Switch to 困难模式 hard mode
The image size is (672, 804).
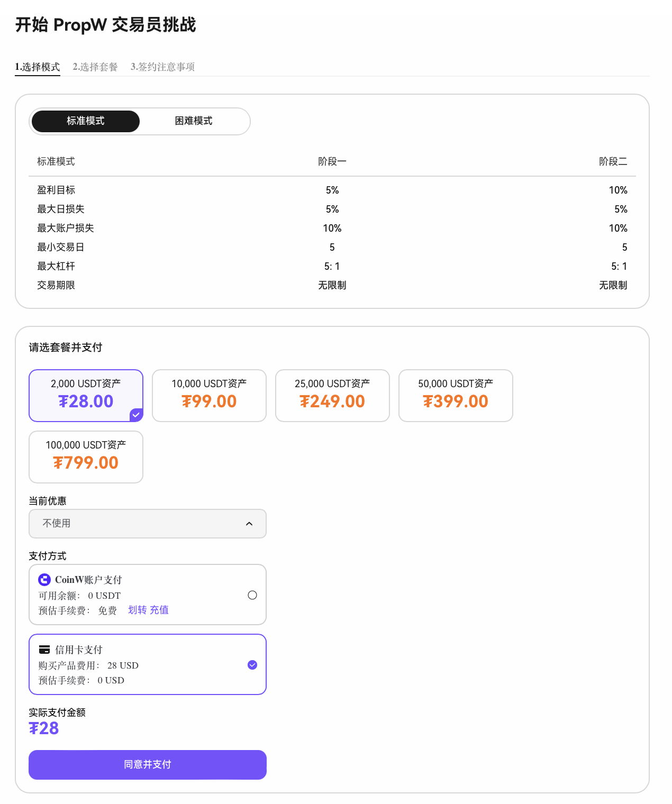pyautogui.click(x=194, y=121)
